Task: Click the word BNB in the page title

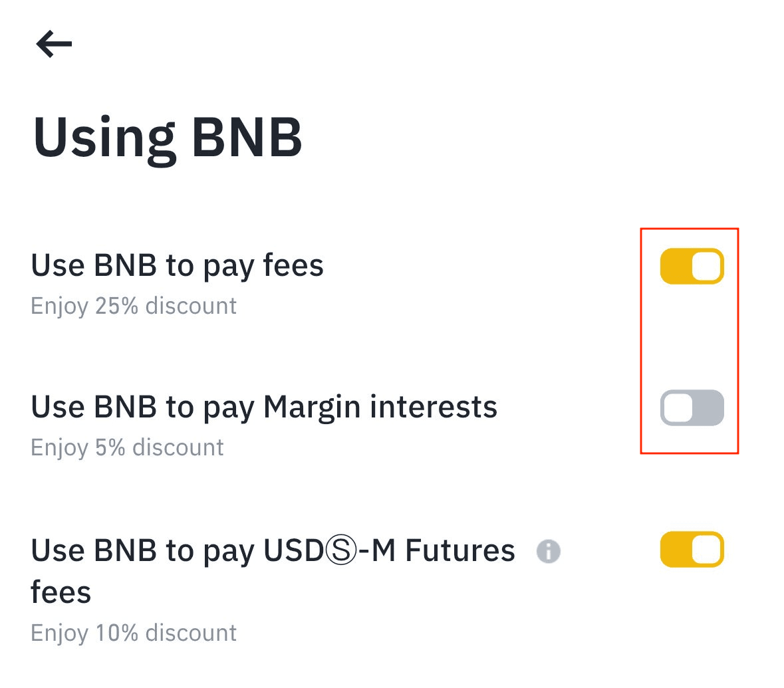Action: click(x=247, y=138)
